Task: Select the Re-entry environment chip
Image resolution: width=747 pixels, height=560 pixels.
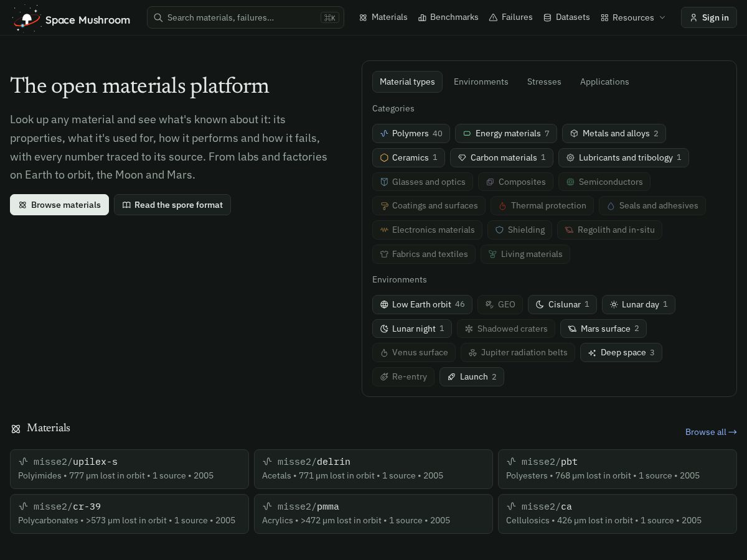Action: coord(403,376)
